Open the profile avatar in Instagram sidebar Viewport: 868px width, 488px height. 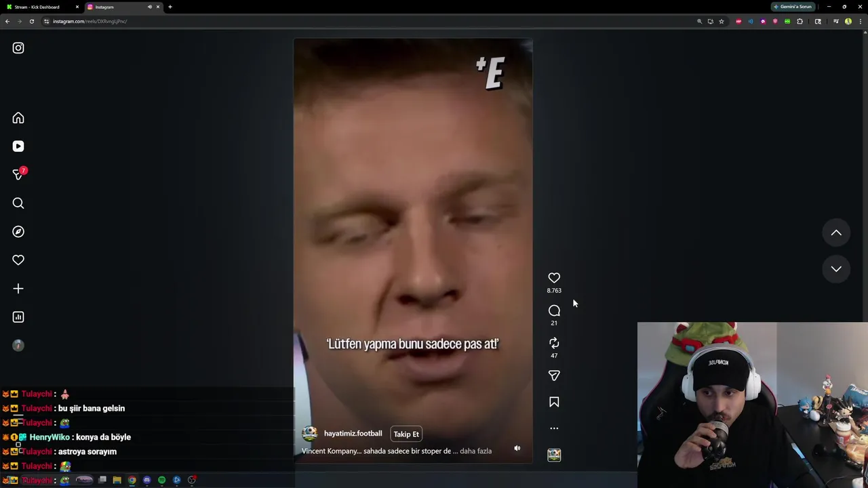point(18,346)
